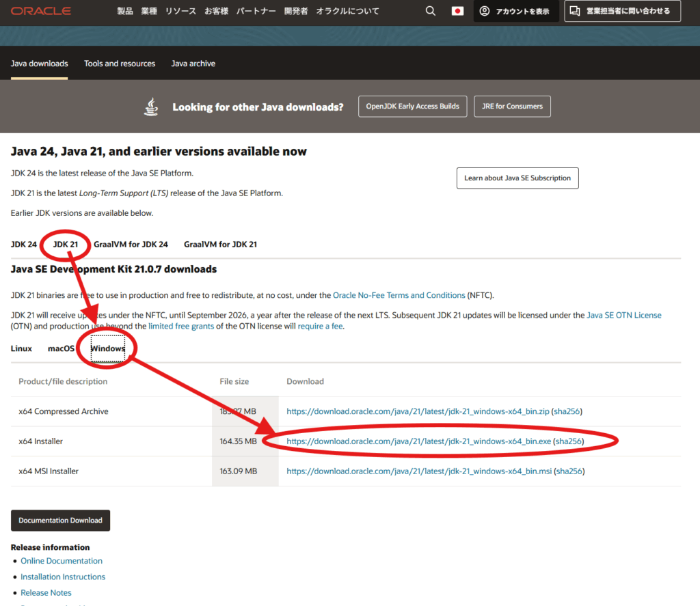Open the search magnifier icon
Image resolution: width=700 pixels, height=606 pixels.
point(431,11)
